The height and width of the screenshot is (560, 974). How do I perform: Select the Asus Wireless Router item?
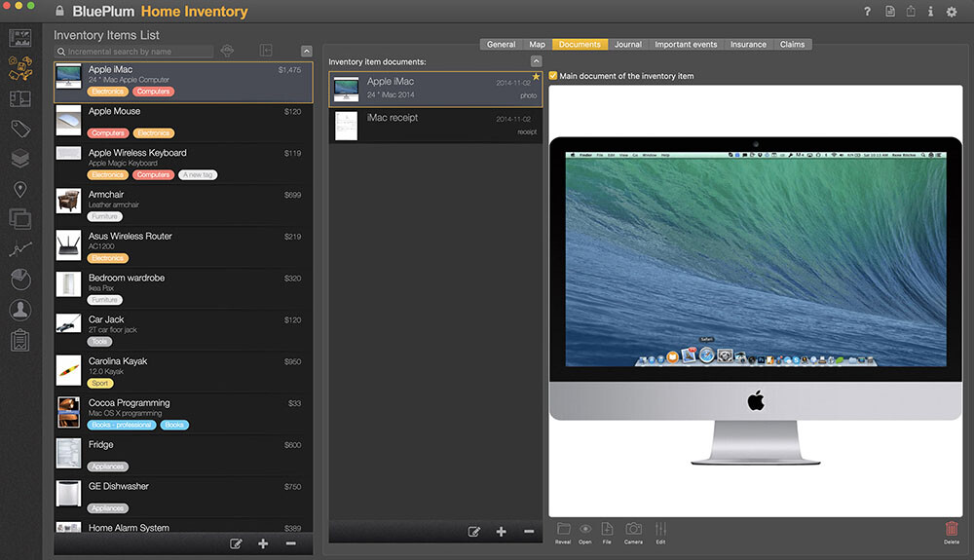[x=183, y=246]
